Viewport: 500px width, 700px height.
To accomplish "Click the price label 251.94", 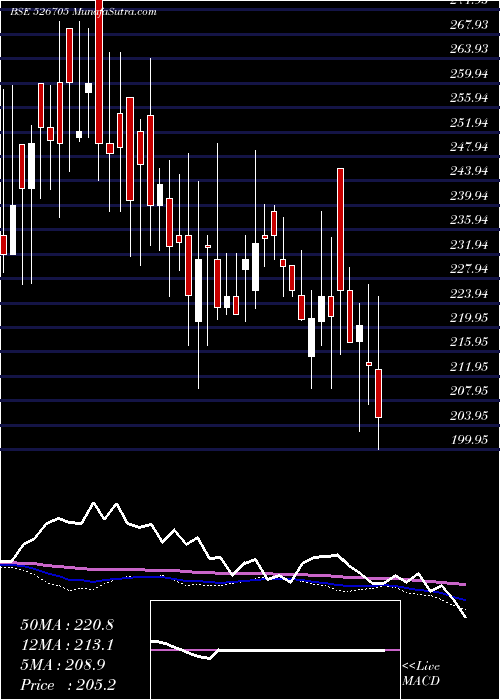I will pyautogui.click(x=469, y=122).
